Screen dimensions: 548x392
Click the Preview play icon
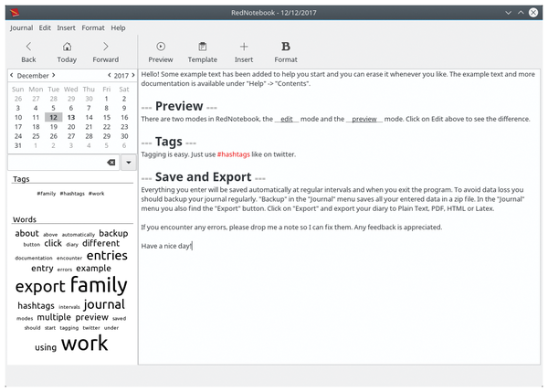pos(161,47)
